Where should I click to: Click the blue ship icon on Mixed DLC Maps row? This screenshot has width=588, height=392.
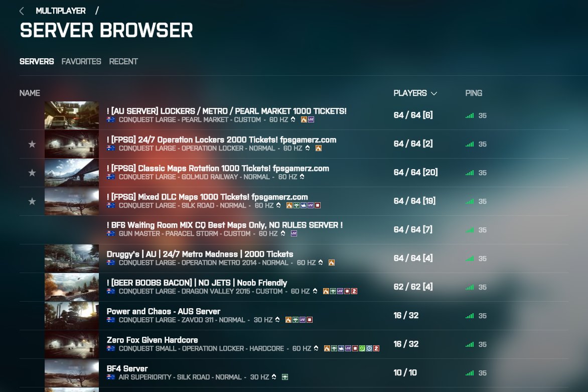coord(304,205)
